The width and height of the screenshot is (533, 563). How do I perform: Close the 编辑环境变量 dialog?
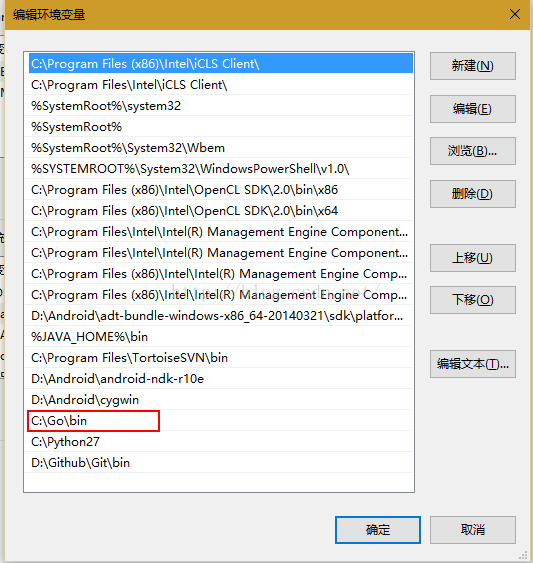point(515,14)
